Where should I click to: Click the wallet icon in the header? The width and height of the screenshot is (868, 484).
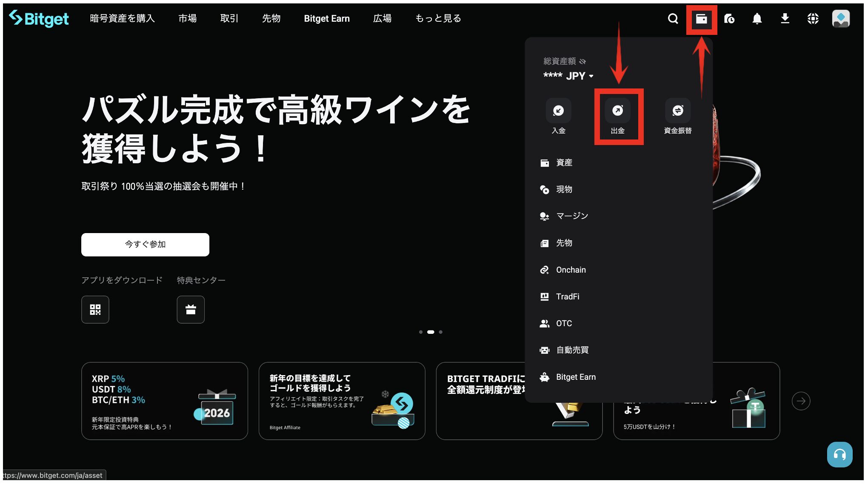[x=701, y=19]
